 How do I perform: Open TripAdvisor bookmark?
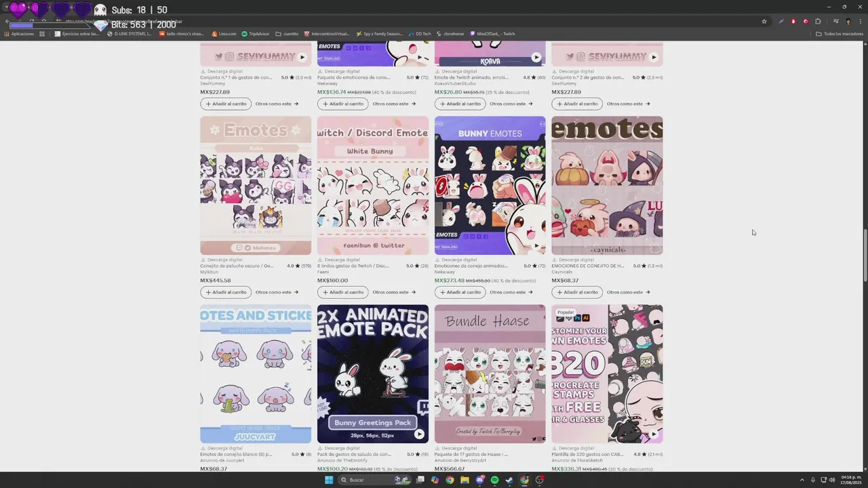pos(255,34)
